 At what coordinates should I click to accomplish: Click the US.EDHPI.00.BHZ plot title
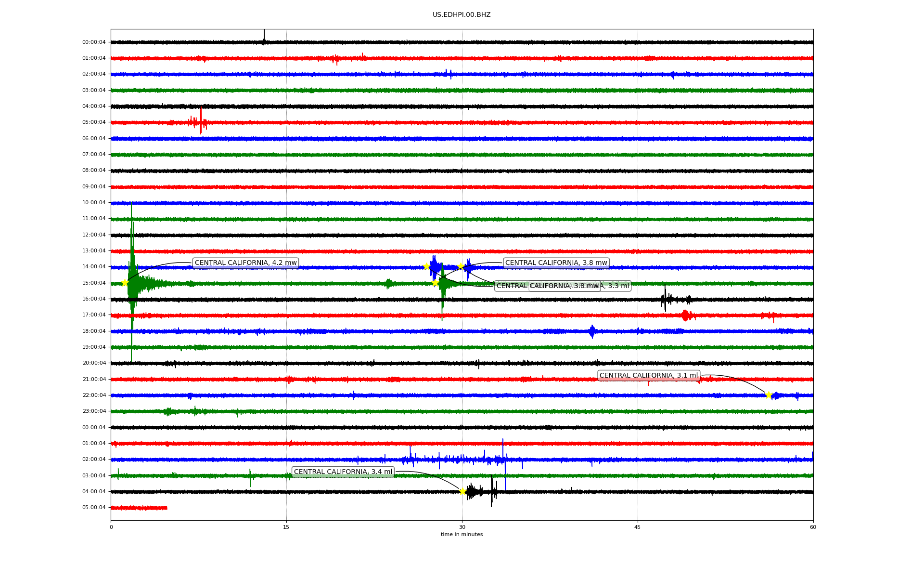coord(462,15)
